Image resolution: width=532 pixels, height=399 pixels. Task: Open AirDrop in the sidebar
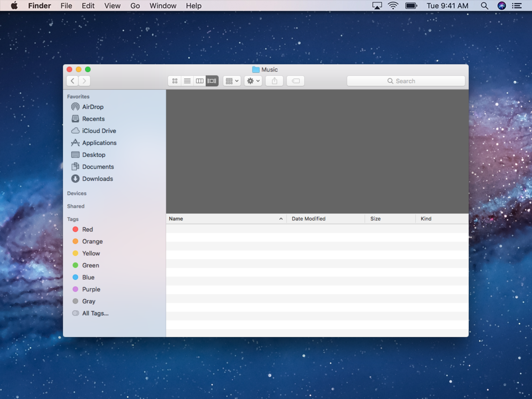click(x=92, y=107)
